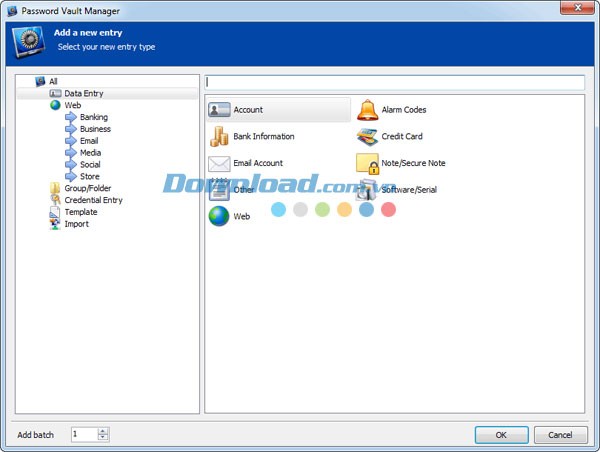
Task: Click the Store arrow icon
Action: point(71,176)
